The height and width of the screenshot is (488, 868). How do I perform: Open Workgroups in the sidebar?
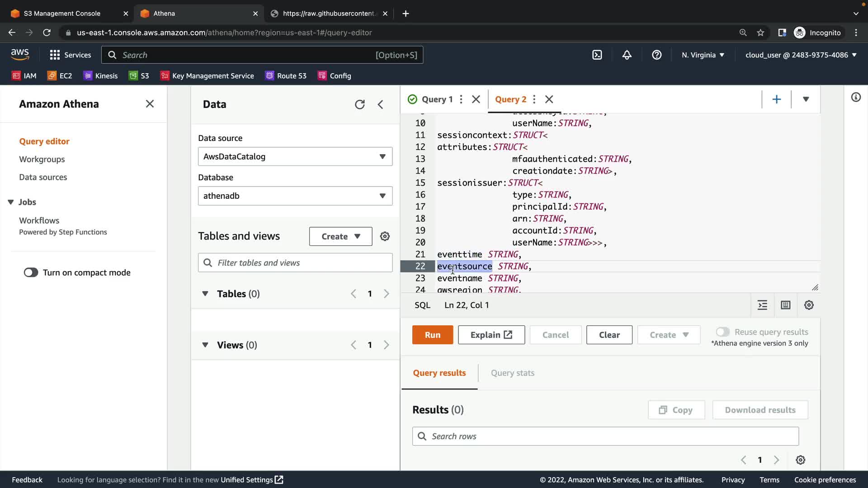tap(42, 159)
